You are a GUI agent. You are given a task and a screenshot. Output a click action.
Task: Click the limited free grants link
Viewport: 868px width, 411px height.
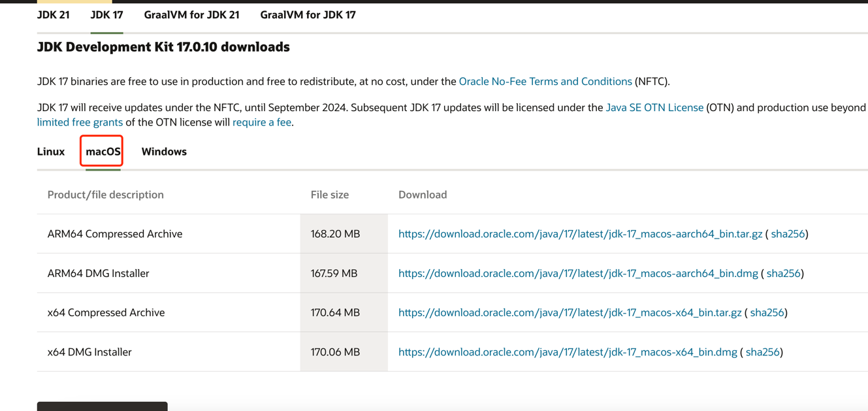point(80,122)
